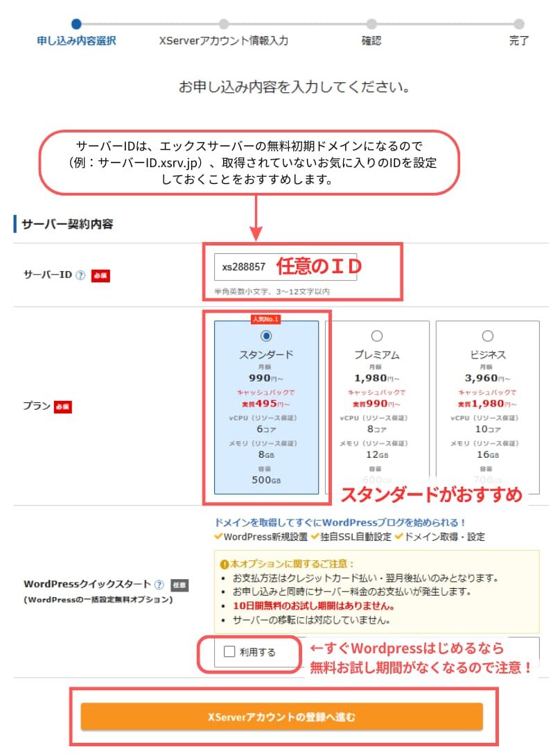
Task: Click the 500GB capacity value
Action: point(266,480)
